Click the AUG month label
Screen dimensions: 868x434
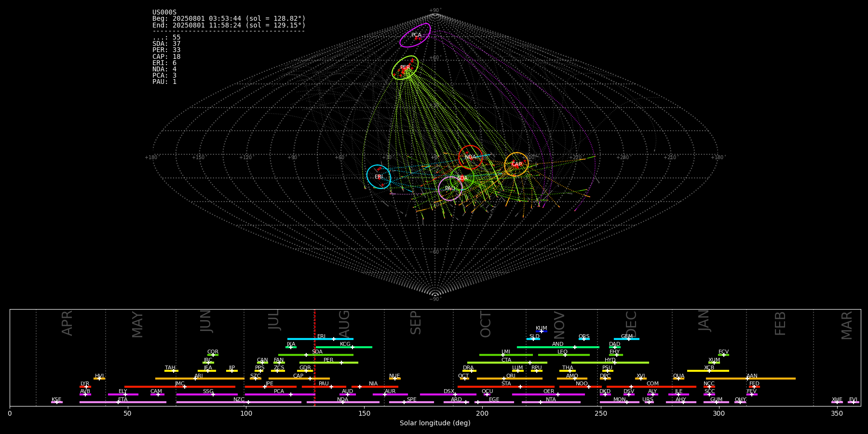click(344, 324)
